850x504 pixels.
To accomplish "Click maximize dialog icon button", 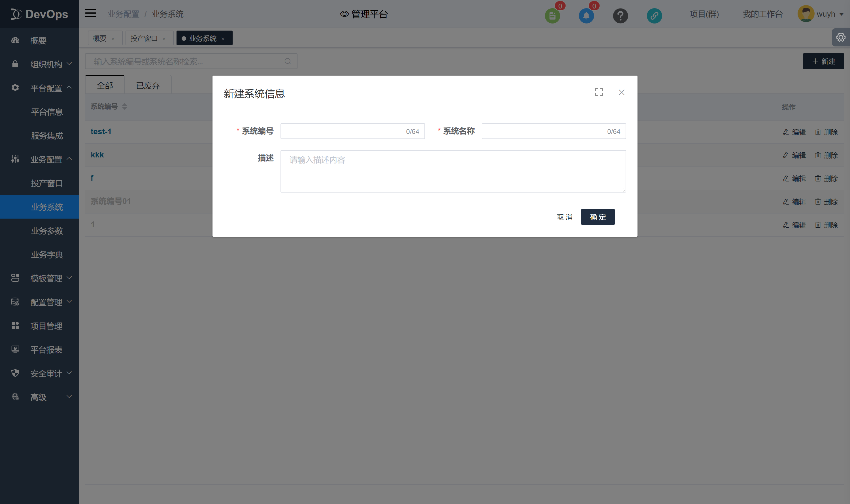I will [x=599, y=92].
